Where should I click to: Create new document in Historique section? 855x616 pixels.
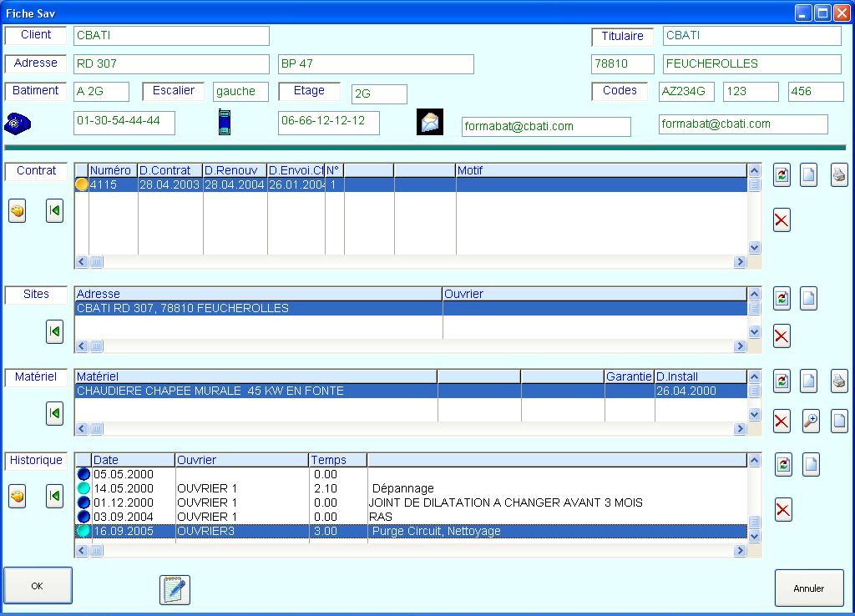pyautogui.click(x=811, y=464)
